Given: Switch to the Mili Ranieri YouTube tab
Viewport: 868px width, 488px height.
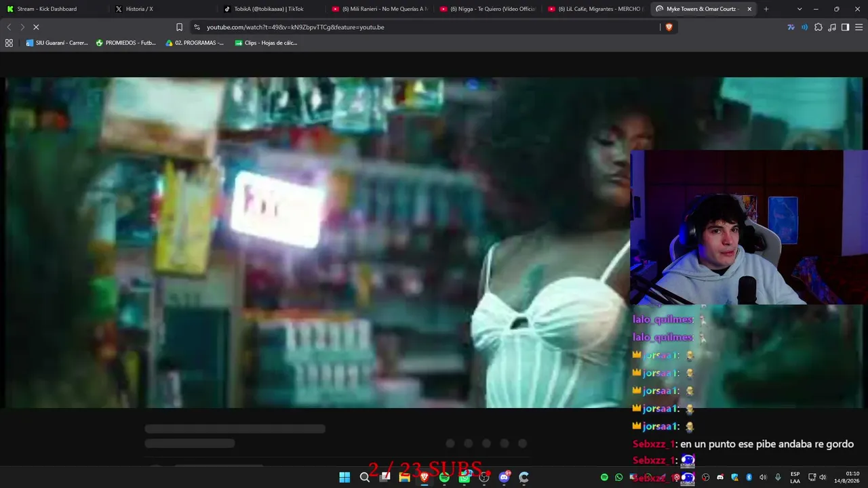Looking at the screenshot, I should tap(380, 9).
